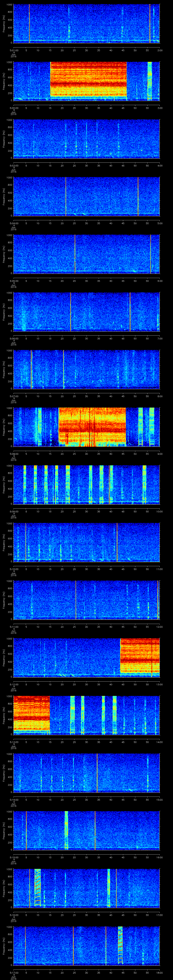This screenshot has height=980, width=173.
Task: Click the 5:05:00 start time label
Action: [14, 281]
